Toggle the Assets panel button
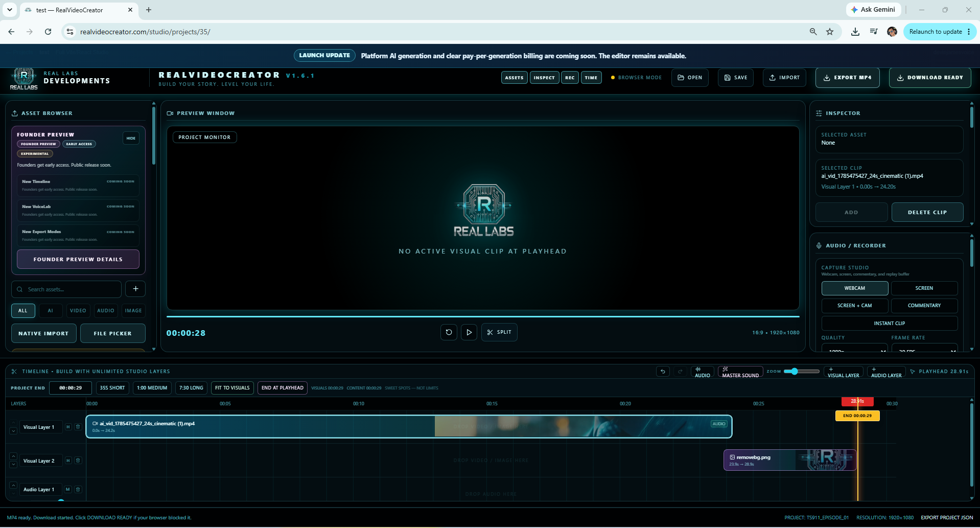This screenshot has width=980, height=528. point(514,78)
